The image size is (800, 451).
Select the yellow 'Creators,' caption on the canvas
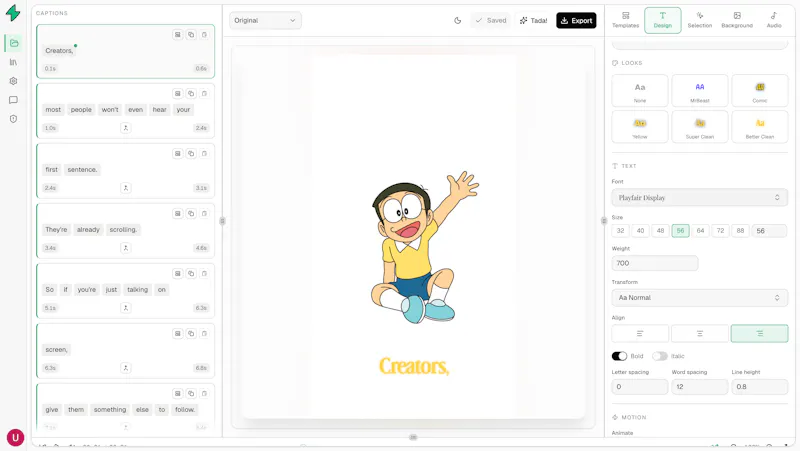[414, 366]
